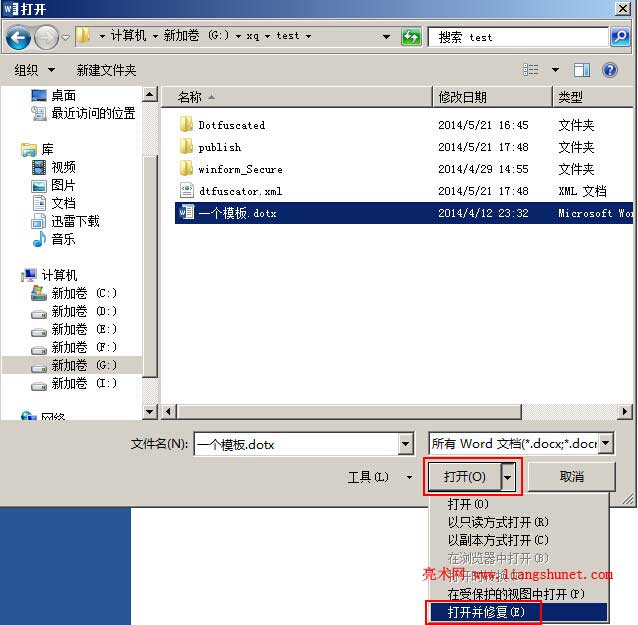Select drive 新加卷 (E:)
Screen dimensions: 638x625
click(x=74, y=329)
